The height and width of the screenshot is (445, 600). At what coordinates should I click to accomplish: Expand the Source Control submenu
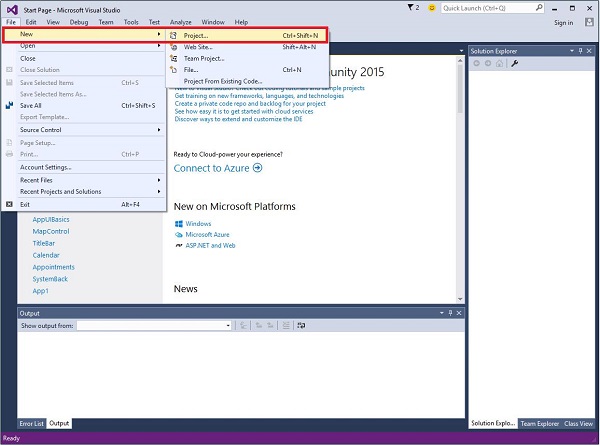159,130
